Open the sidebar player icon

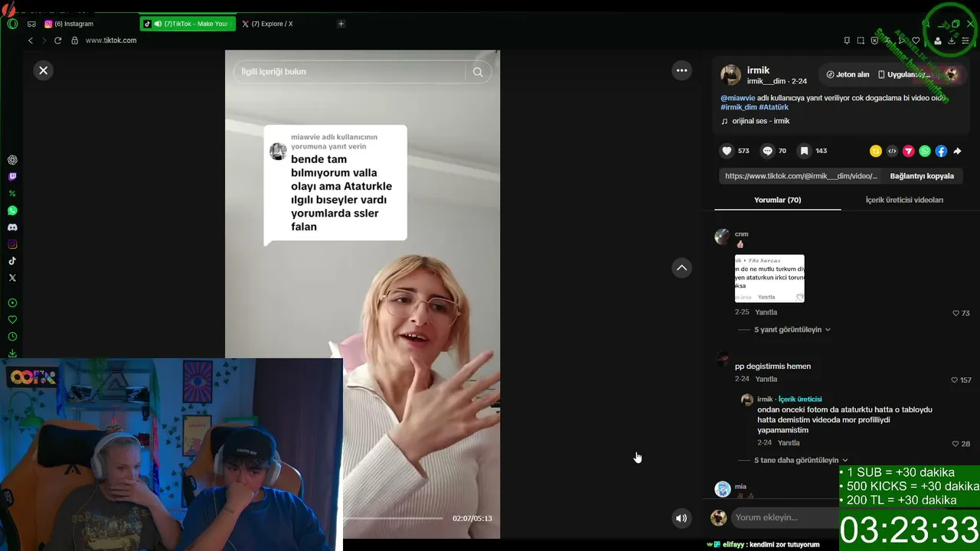[x=12, y=303]
